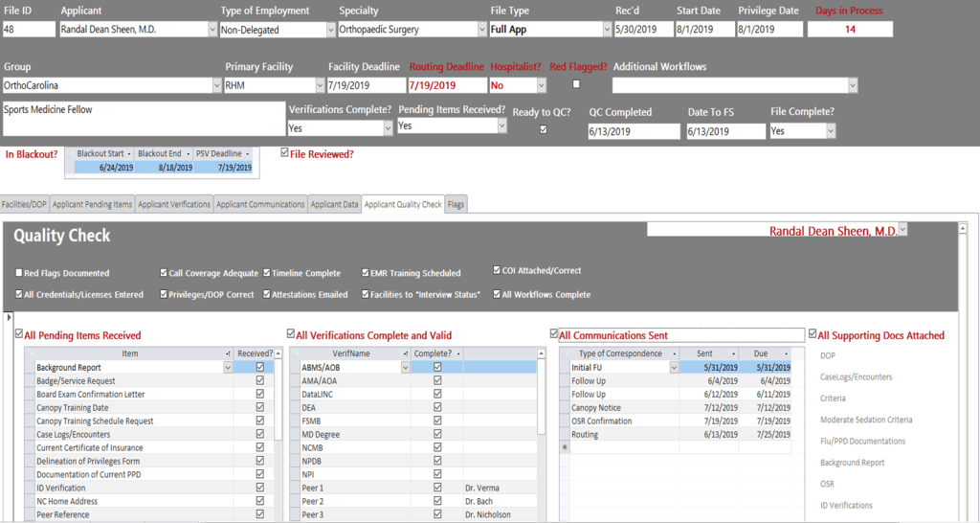Open the Item column header filter arrow
Screen dimensions: 980x523
tap(228, 353)
